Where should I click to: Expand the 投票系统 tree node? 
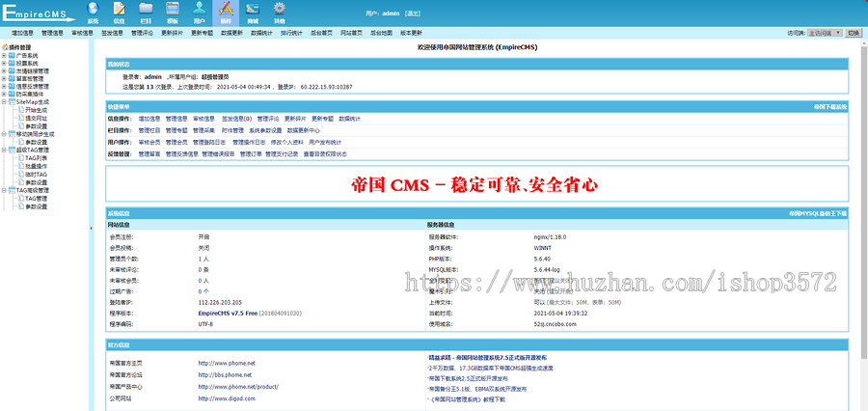coord(5,63)
